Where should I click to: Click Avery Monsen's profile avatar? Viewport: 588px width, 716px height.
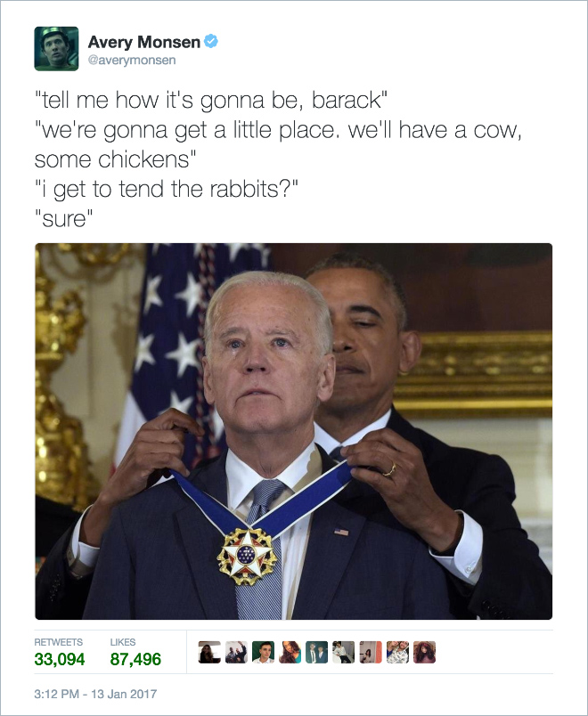coord(56,48)
